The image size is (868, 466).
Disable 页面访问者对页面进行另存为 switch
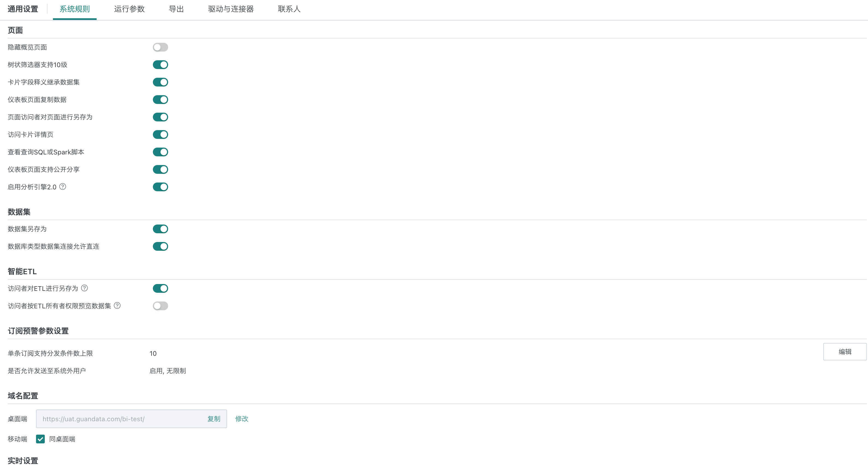click(160, 117)
